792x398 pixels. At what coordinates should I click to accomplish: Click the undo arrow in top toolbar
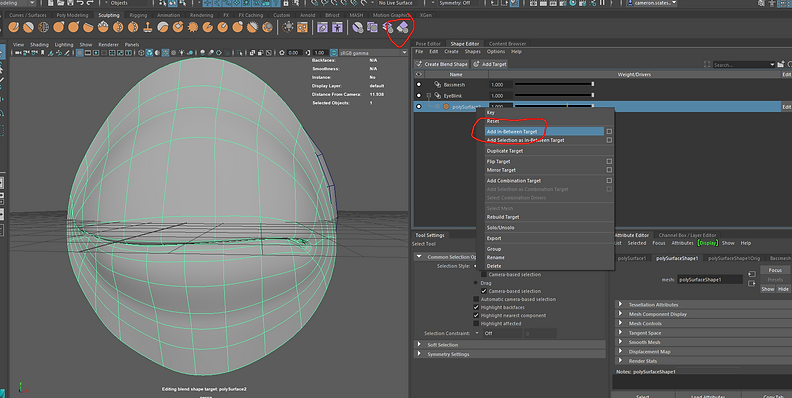coord(80,3)
